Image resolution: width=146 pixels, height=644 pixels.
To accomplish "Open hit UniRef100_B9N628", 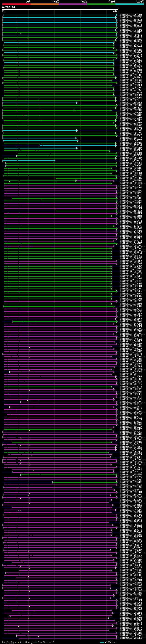I will (131, 20).
